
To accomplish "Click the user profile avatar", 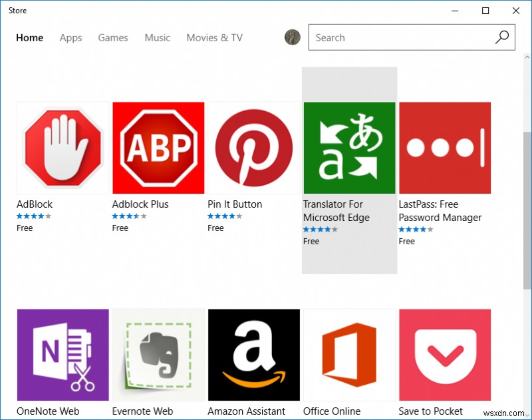I will (x=291, y=37).
